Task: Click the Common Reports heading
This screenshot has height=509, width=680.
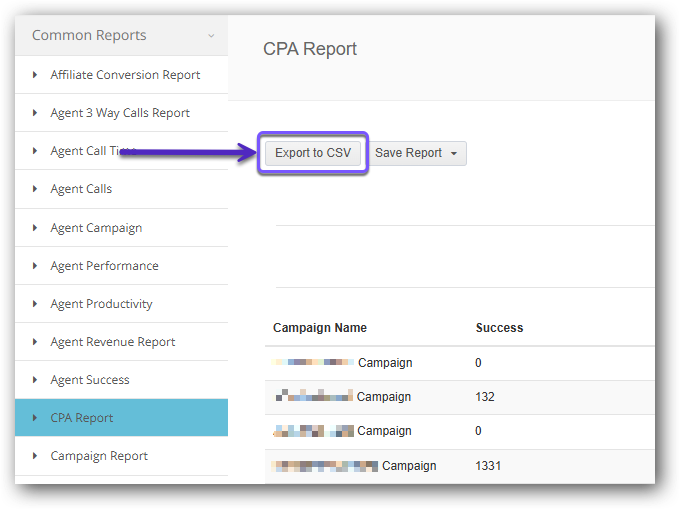Action: (89, 35)
